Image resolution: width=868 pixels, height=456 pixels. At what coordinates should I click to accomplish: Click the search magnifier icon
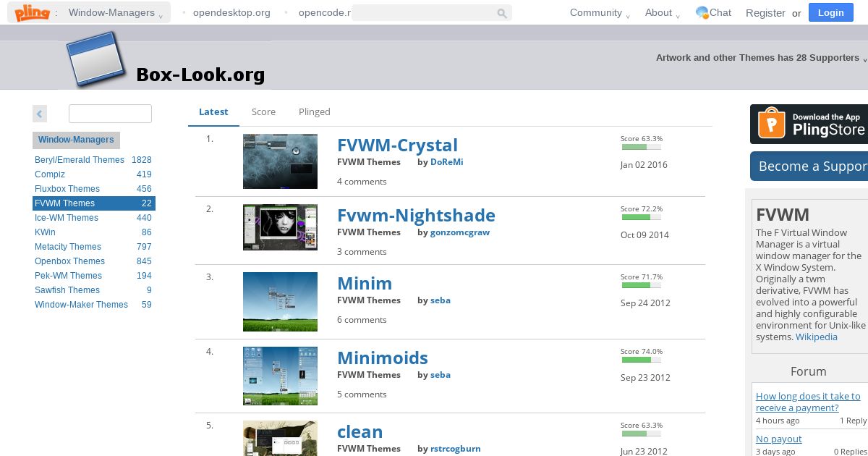coord(502,13)
